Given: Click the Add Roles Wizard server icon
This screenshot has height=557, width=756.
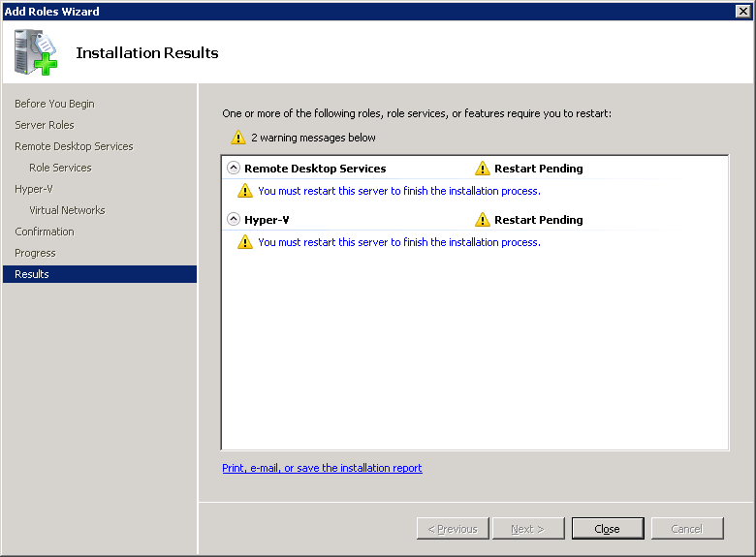Looking at the screenshot, I should tap(35, 52).
